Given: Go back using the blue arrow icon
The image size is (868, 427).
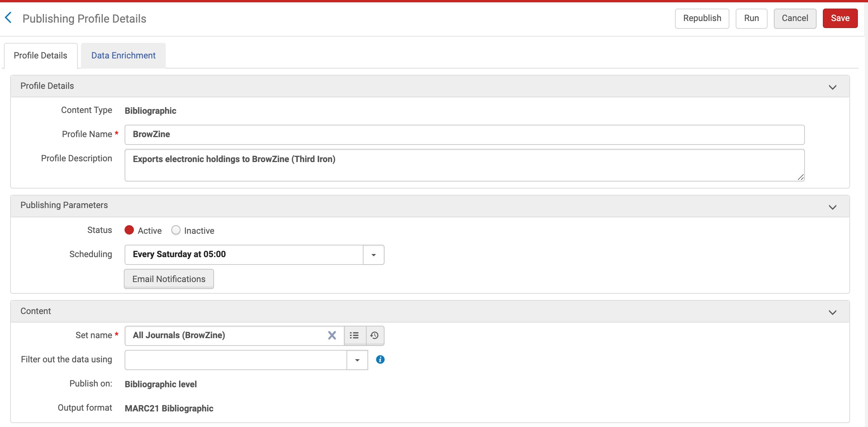Looking at the screenshot, I should pos(8,18).
